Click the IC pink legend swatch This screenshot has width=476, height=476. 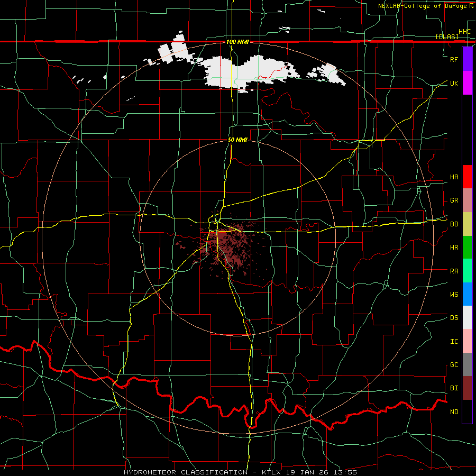(467, 341)
